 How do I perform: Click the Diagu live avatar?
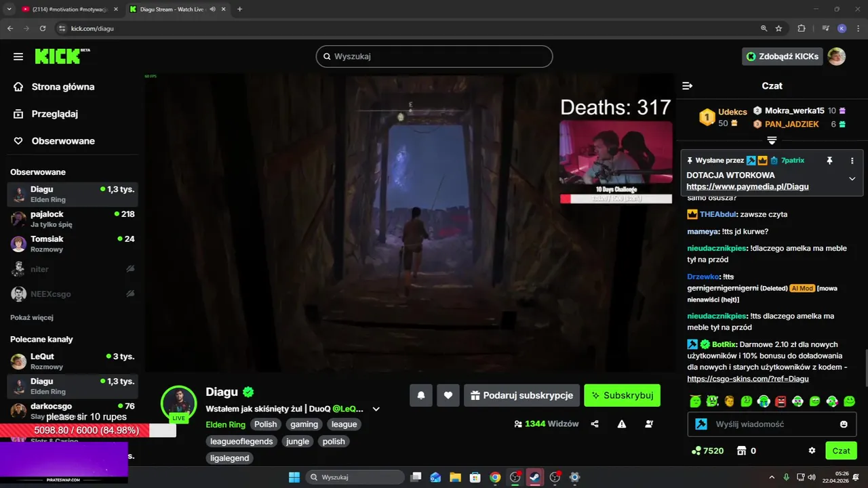coord(179,403)
